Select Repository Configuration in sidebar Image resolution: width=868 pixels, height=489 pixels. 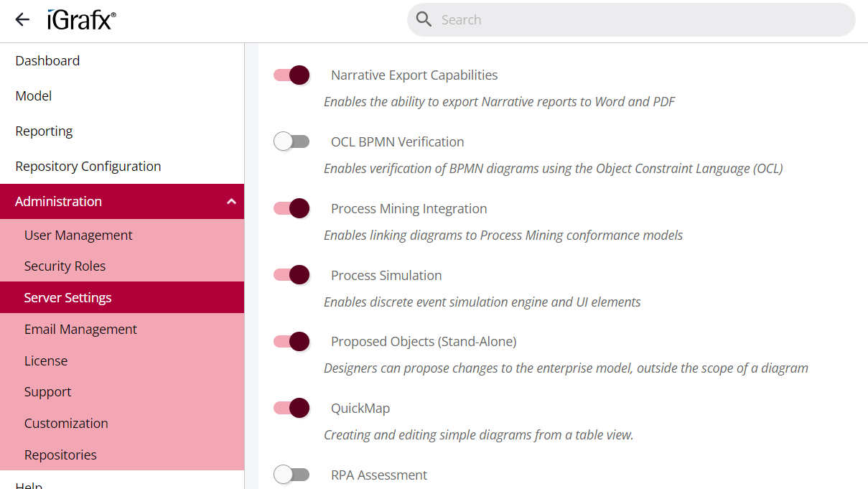pyautogui.click(x=88, y=167)
